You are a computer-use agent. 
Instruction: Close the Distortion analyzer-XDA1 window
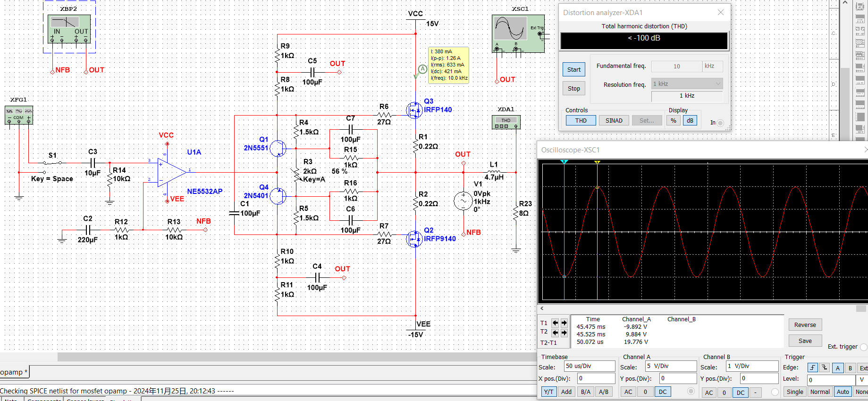coord(721,13)
